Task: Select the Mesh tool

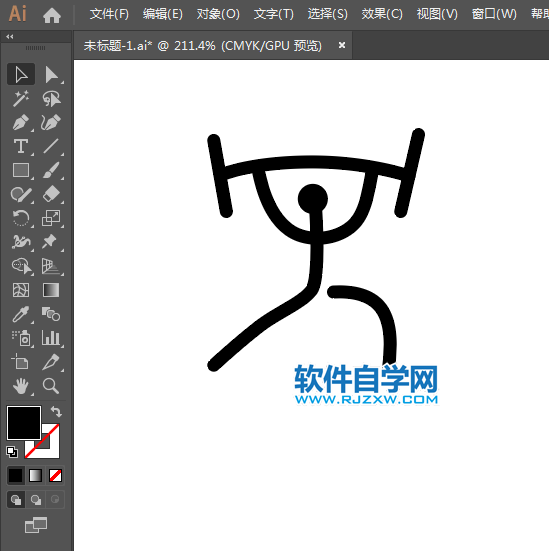Action: [x=21, y=290]
